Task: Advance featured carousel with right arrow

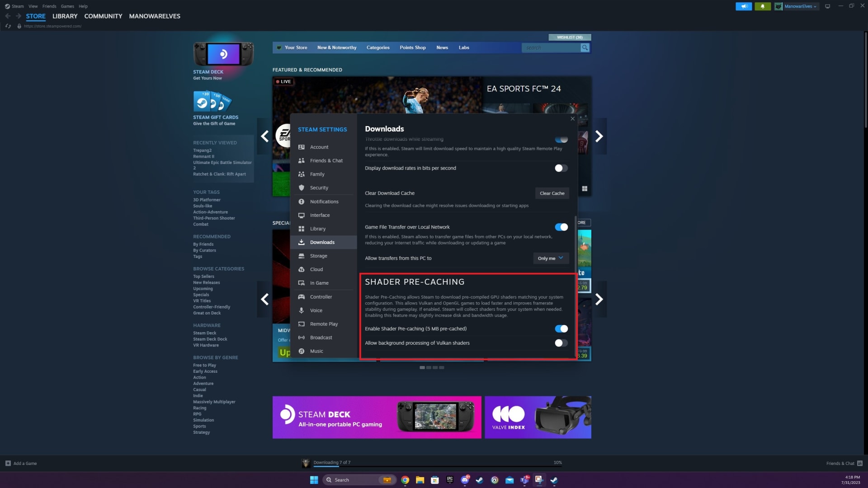Action: 599,136
